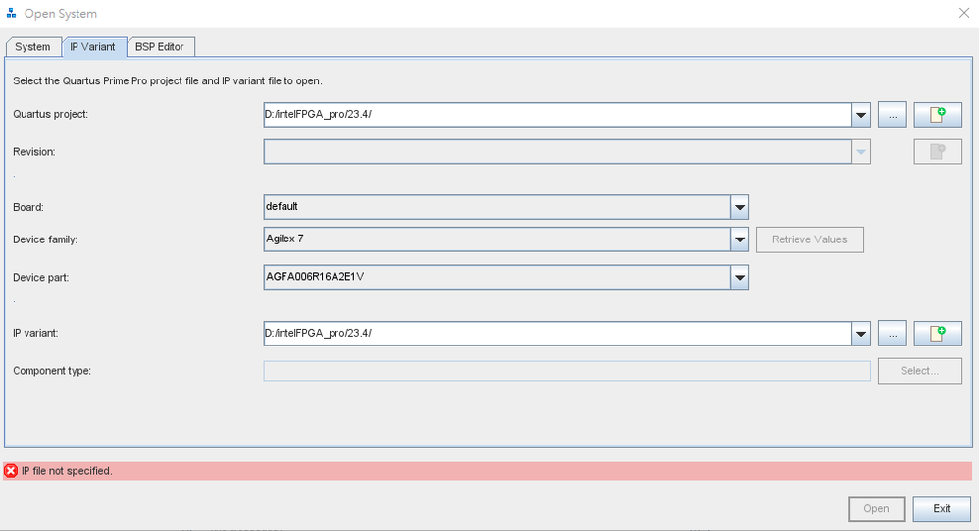Click new IP variant file icon

coord(938,334)
